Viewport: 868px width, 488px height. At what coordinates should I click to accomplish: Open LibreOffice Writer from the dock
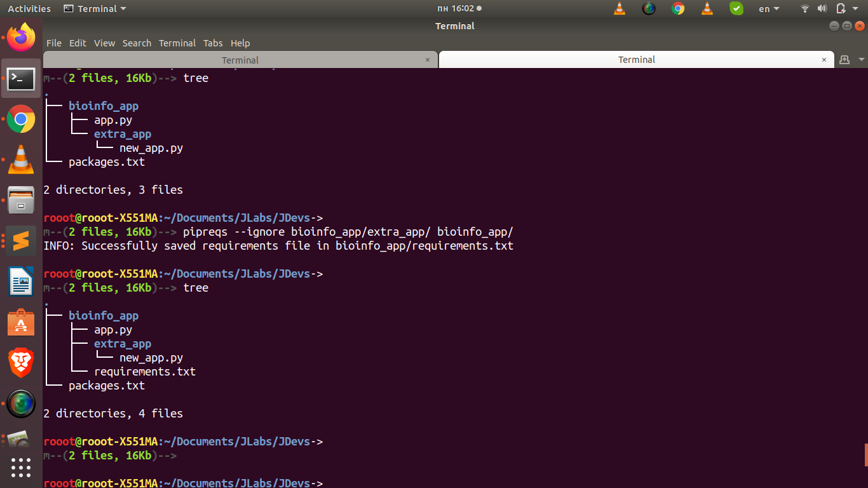(21, 281)
